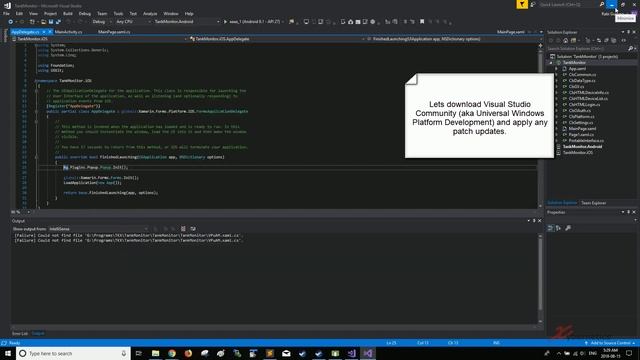This screenshot has height=360, width=640.
Task: Close the Output panel
Action: (x=540, y=221)
